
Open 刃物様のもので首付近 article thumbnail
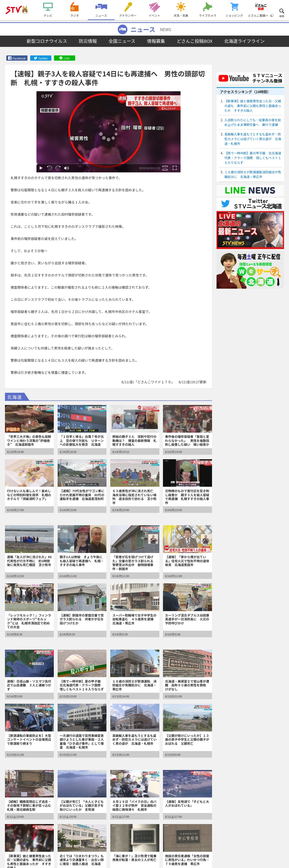pyautogui.click(x=187, y=473)
